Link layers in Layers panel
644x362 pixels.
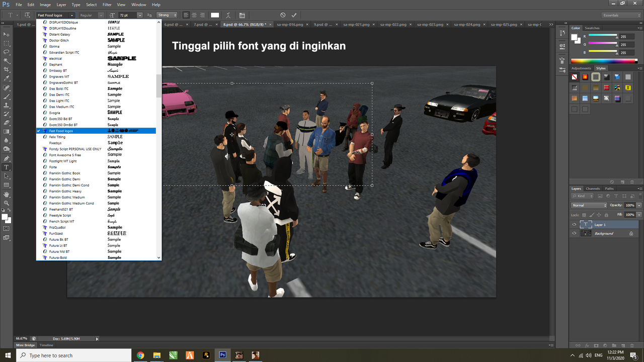coord(578,345)
